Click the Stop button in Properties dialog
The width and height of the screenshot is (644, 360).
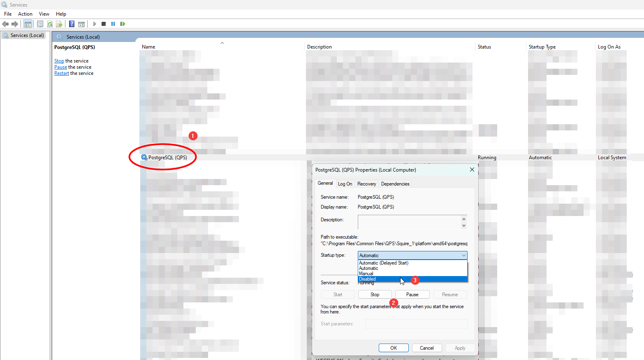click(x=375, y=295)
